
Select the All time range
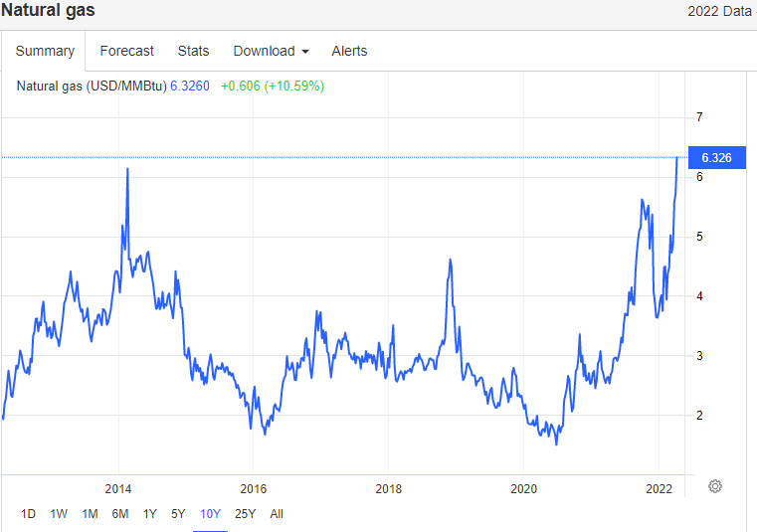coord(277,514)
